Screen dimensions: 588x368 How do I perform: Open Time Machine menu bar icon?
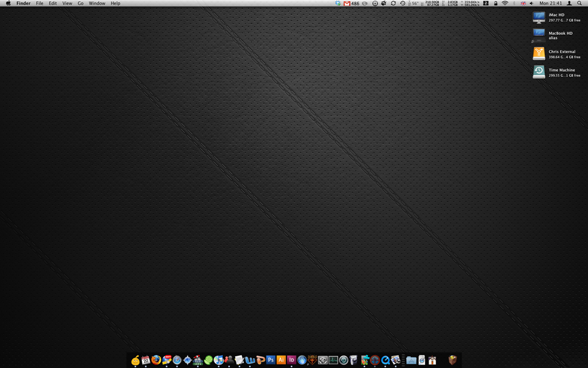[402, 3]
